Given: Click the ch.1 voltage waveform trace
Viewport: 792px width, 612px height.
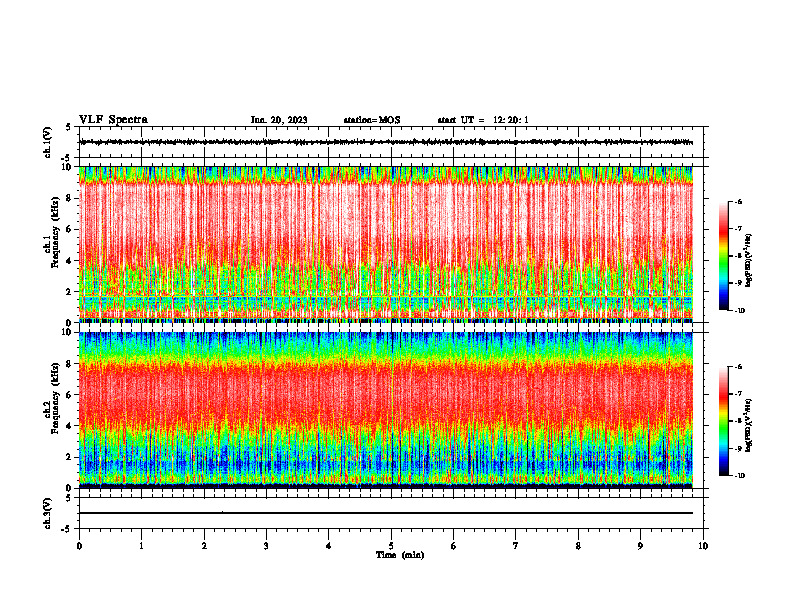Looking at the screenshot, I should coord(386,142).
